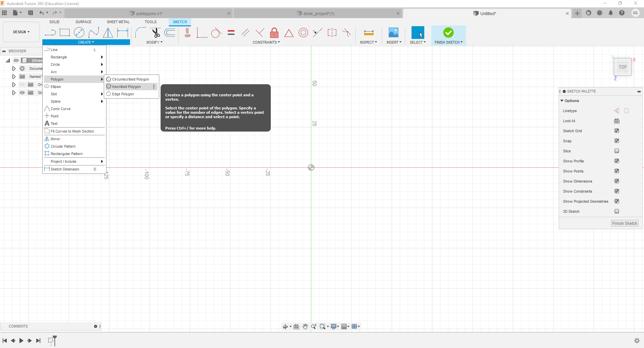644x348 pixels.
Task: Click the sketch origin point
Action: pyautogui.click(x=311, y=167)
